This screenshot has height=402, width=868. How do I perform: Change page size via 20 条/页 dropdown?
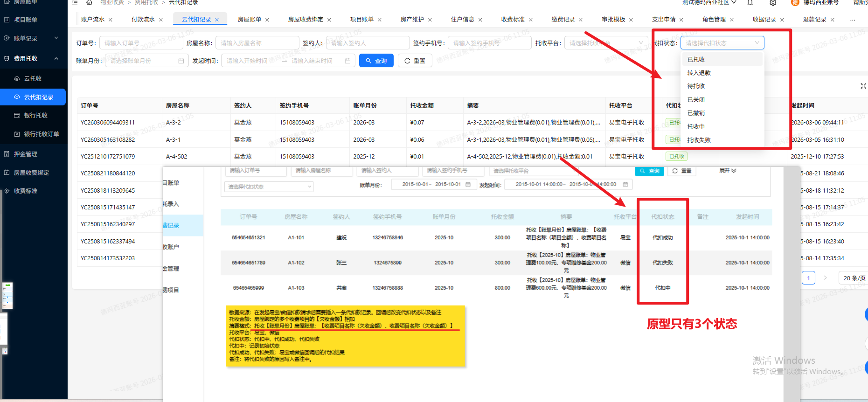[853, 278]
